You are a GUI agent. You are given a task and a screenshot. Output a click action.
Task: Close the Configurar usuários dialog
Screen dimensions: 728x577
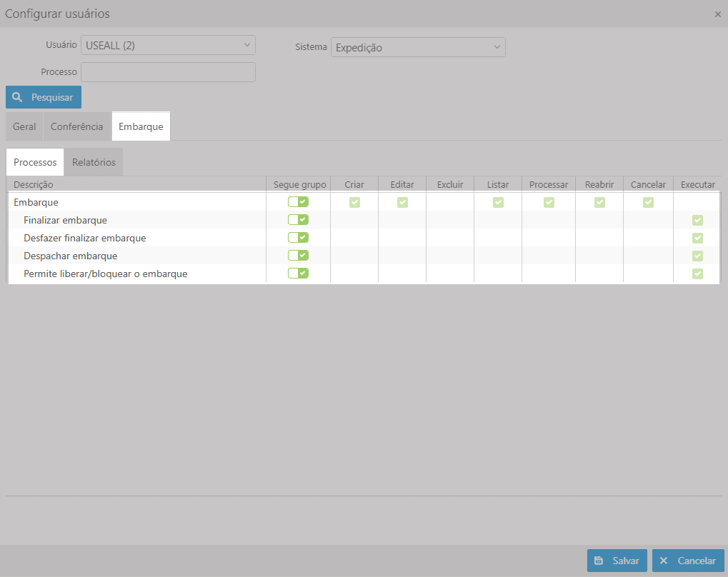pos(717,14)
